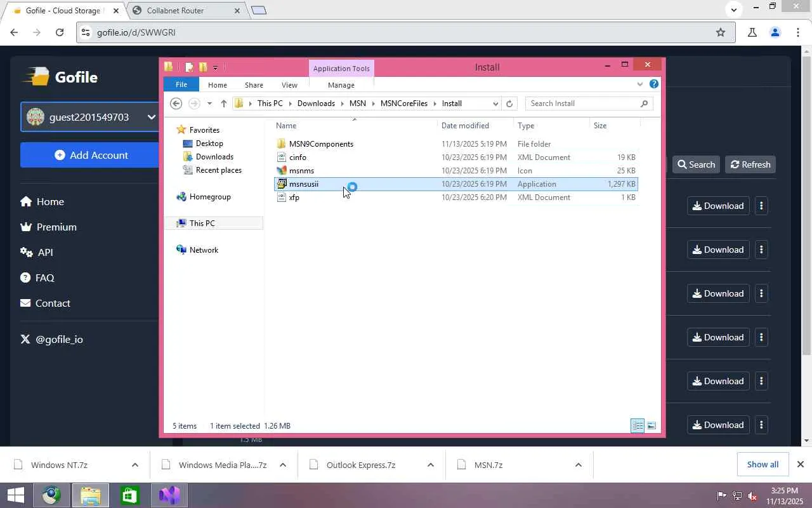Image resolution: width=812 pixels, height=508 pixels.
Task: Open Chrome Labs flask icon
Action: click(752, 32)
